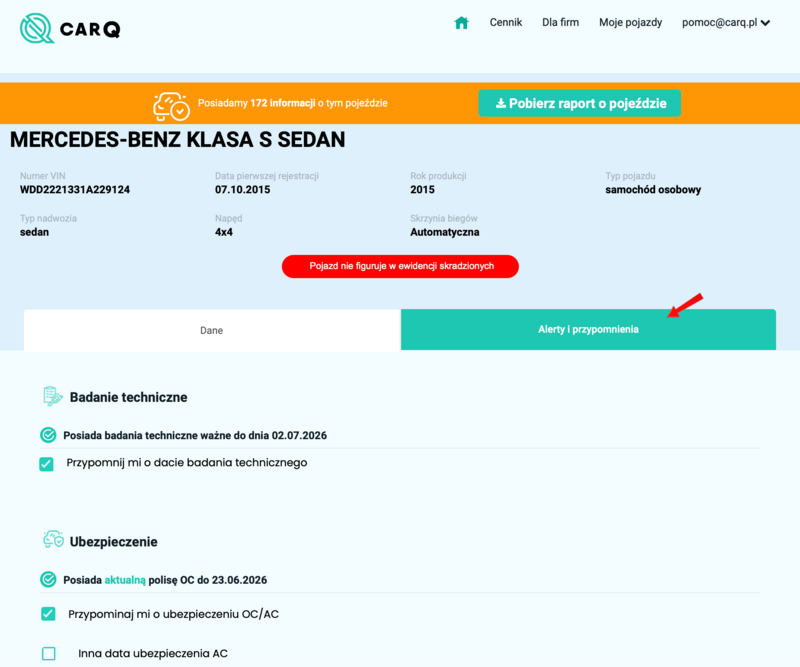Image resolution: width=800 pixels, height=667 pixels.
Task: Click the car checkmark icon in orange banner
Action: [171, 106]
